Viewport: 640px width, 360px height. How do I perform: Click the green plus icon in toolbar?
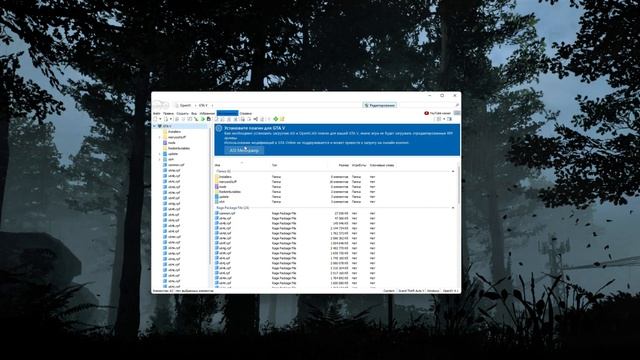tap(276, 119)
